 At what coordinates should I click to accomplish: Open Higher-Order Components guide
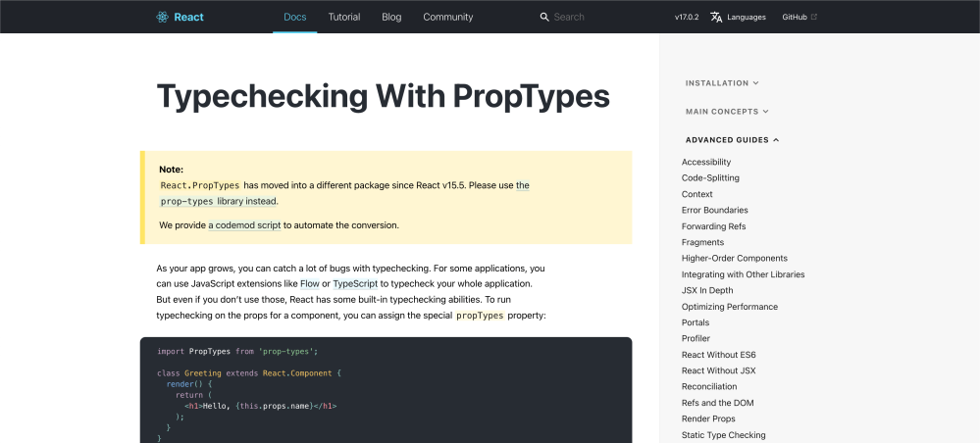(x=735, y=258)
